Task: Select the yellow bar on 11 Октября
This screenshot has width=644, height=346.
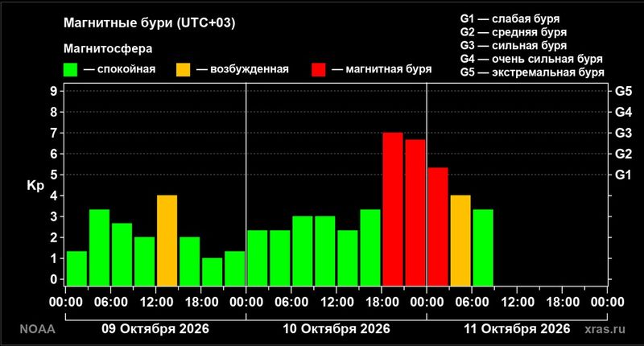Action: (460, 241)
